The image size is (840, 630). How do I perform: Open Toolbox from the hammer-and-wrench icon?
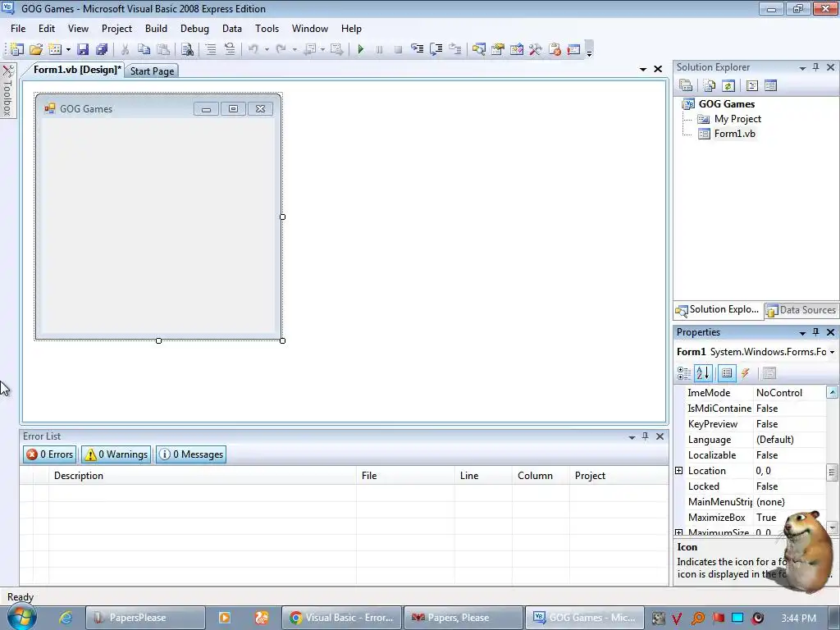click(535, 49)
